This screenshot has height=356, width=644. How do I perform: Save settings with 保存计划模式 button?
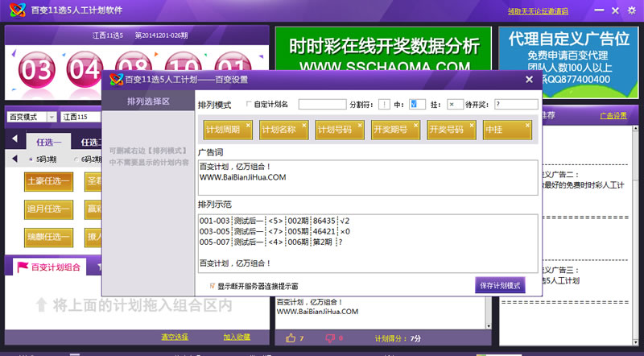(500, 285)
